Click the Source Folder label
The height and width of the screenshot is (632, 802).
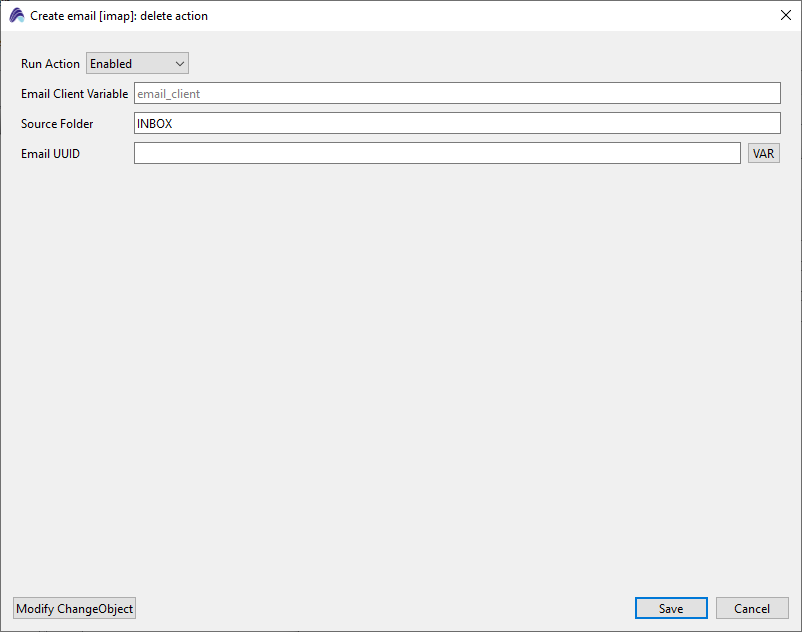[57, 124]
